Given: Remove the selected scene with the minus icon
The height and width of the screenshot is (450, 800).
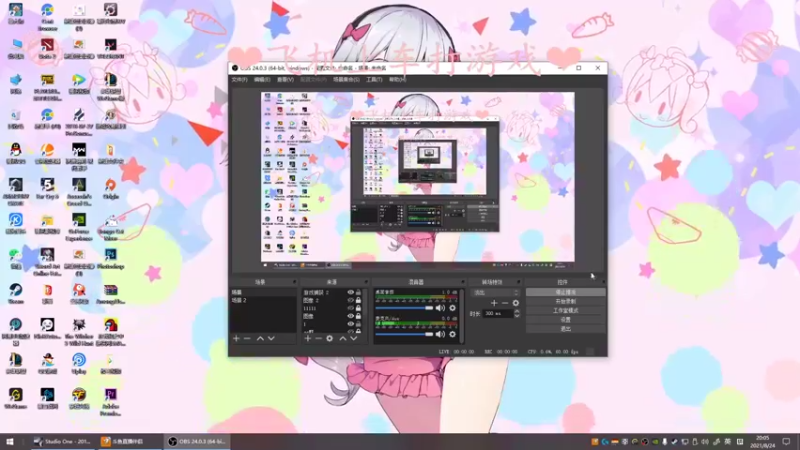Looking at the screenshot, I should click(x=247, y=338).
